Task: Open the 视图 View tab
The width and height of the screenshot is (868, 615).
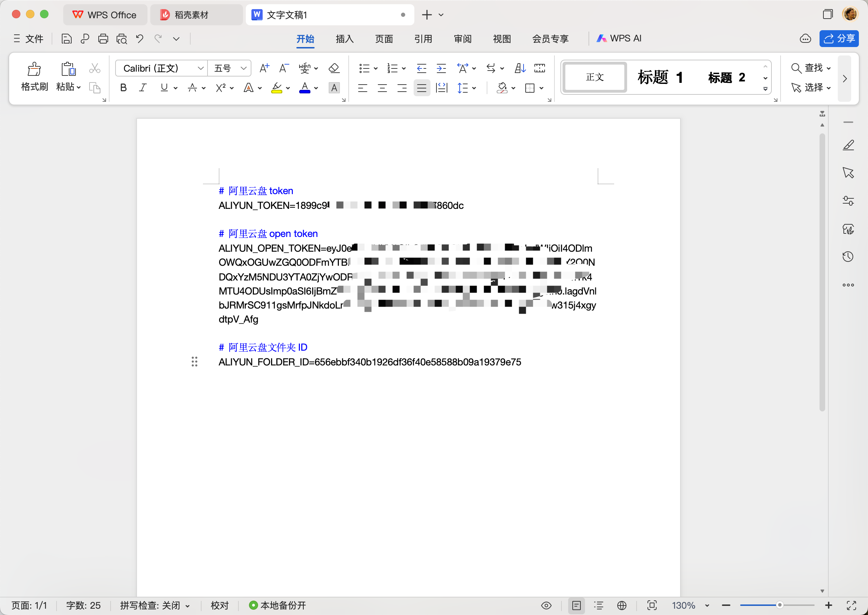Action: tap(502, 39)
